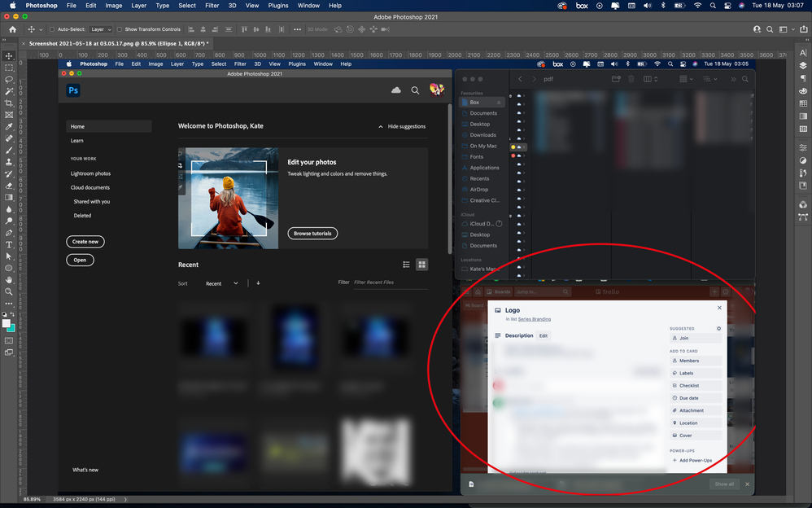Swap foreground and background colors arrow
The image size is (812, 508).
13,314
